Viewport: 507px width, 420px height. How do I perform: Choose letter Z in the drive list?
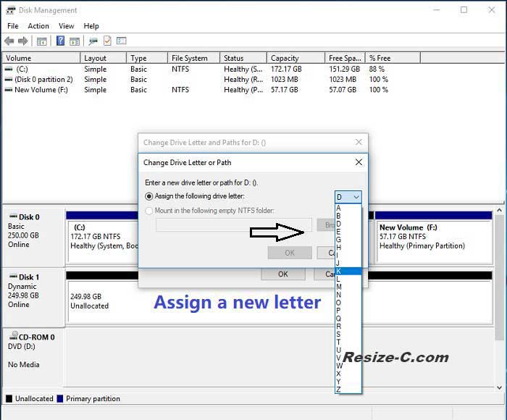348,390
